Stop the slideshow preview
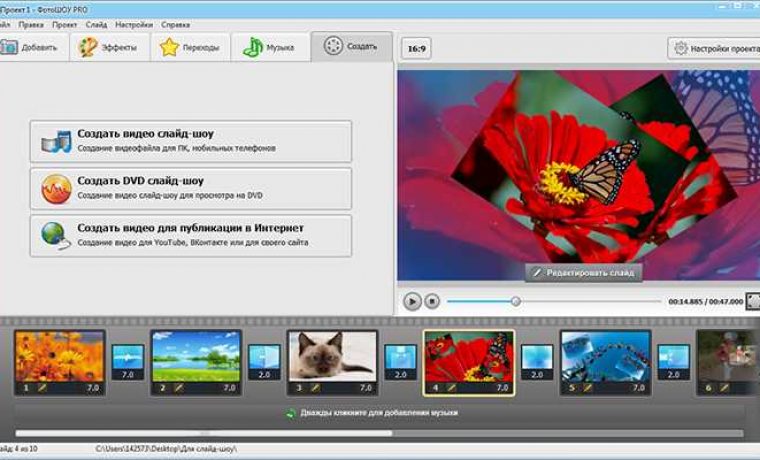Viewport: 760px width, 460px height. click(x=432, y=301)
